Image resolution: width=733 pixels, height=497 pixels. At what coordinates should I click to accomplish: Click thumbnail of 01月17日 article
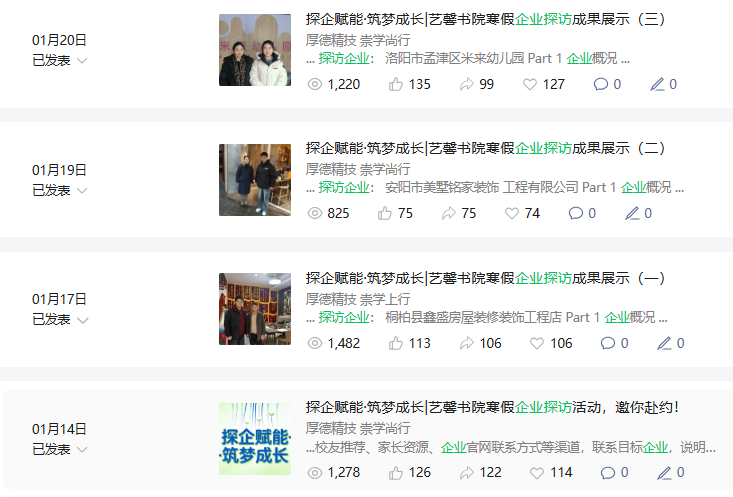pyautogui.click(x=255, y=309)
